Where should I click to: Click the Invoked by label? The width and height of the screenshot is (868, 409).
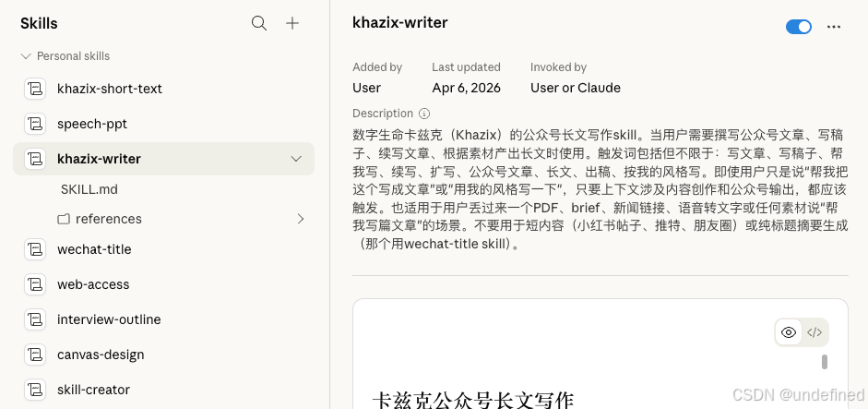coord(558,67)
